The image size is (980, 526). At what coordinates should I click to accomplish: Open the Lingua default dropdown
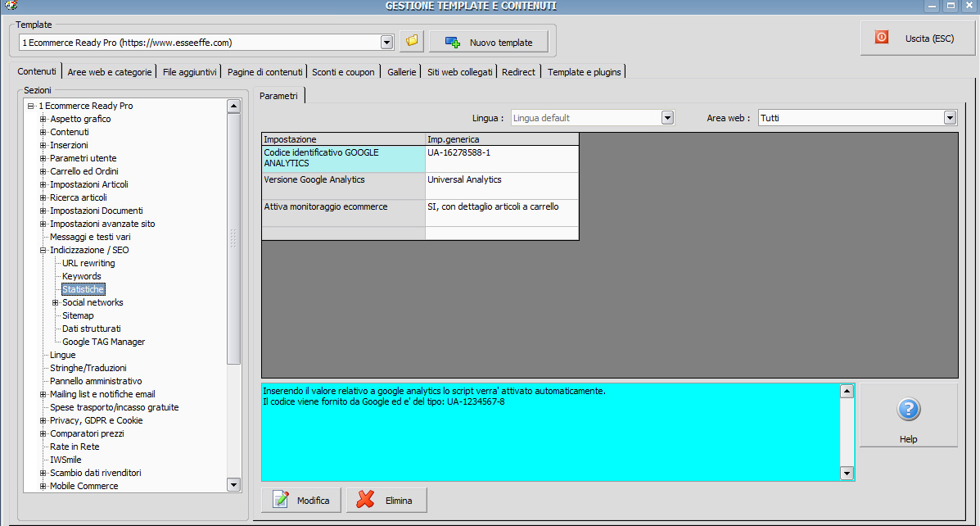(x=667, y=118)
